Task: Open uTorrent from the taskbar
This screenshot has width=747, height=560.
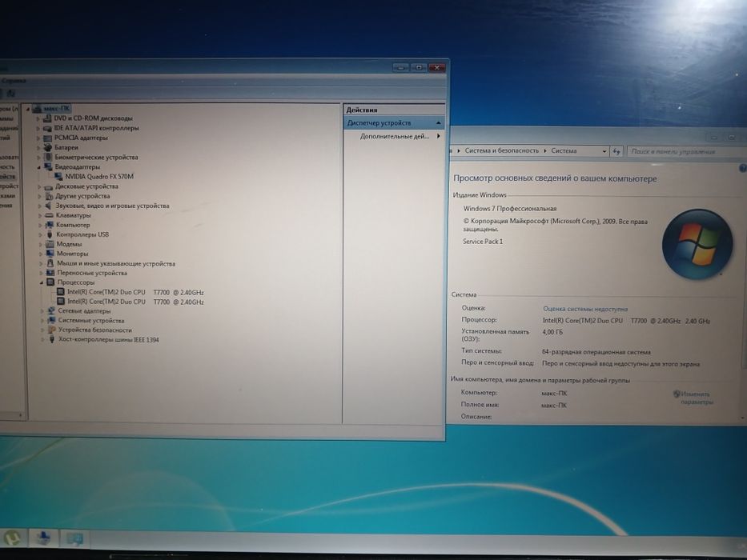Action: [12, 538]
